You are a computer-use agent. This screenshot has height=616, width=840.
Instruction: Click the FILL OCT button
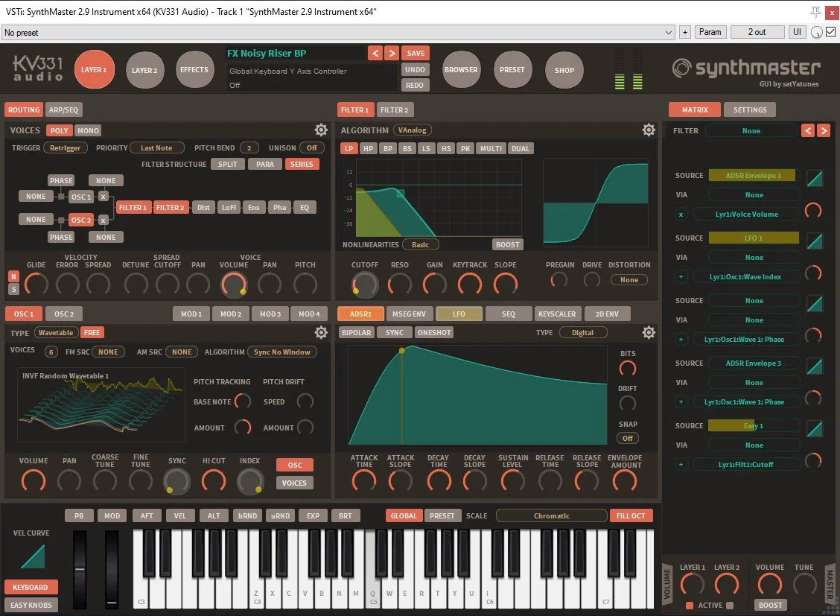click(631, 515)
